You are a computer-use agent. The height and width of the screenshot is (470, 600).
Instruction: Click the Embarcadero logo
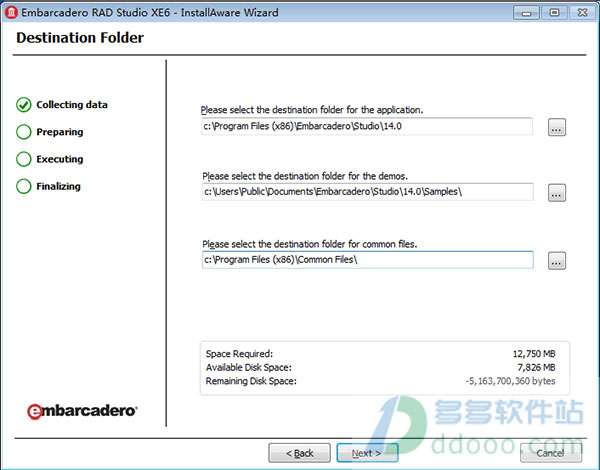[82, 411]
